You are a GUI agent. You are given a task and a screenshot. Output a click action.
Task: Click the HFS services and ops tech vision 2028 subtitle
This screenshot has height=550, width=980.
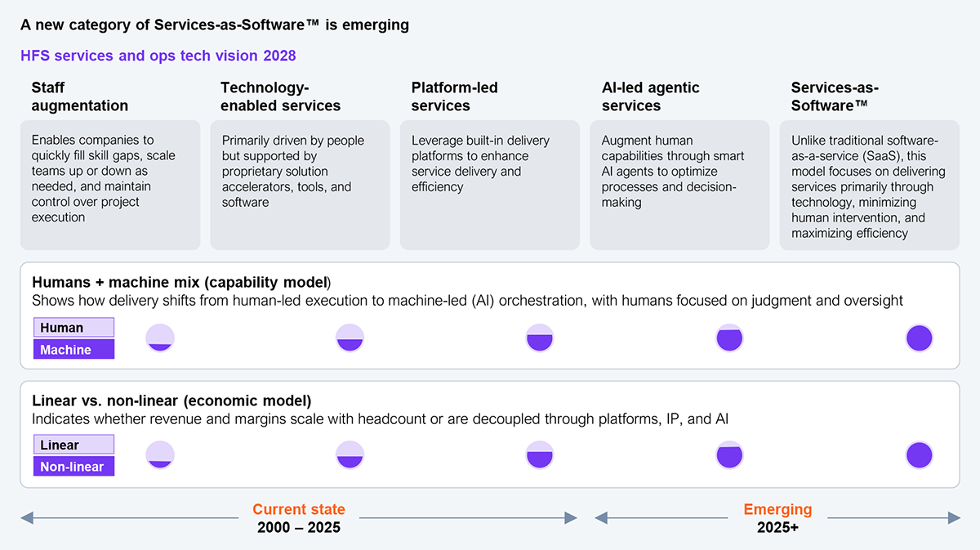[x=158, y=56]
